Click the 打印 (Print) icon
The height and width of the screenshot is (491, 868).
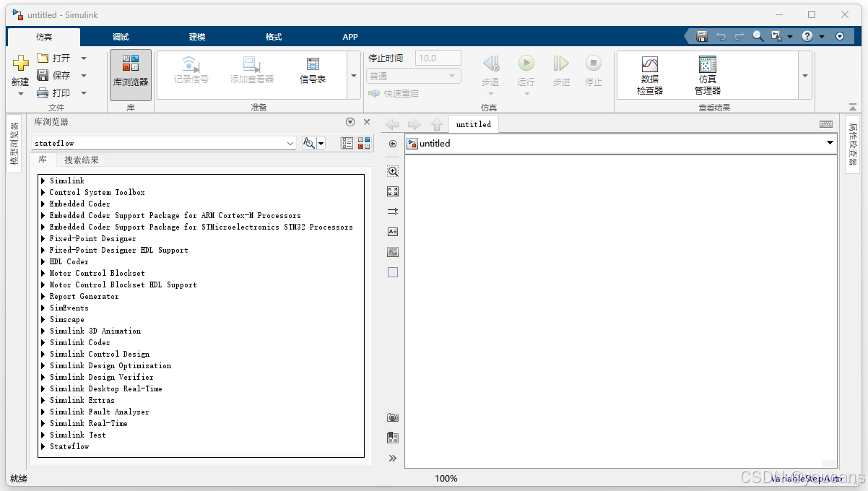[43, 92]
